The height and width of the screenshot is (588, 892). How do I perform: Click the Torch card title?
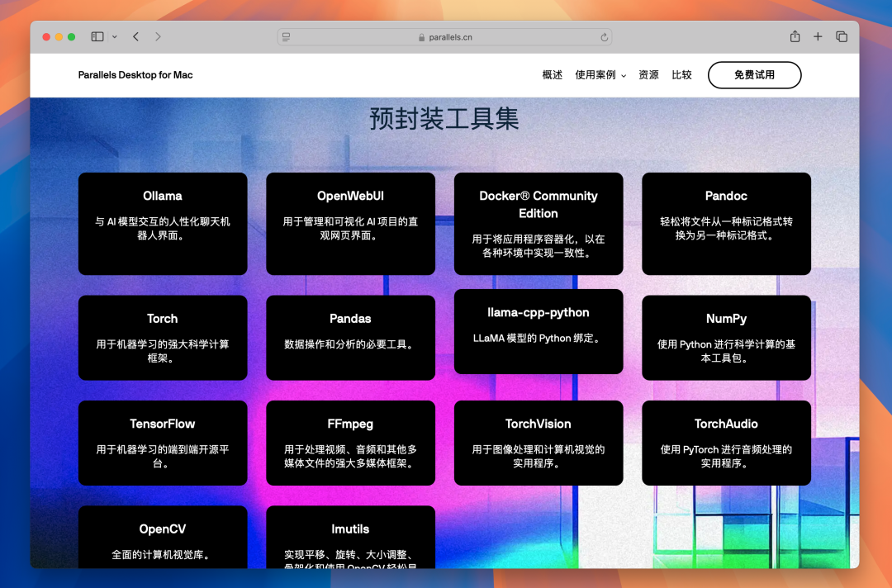(x=162, y=319)
